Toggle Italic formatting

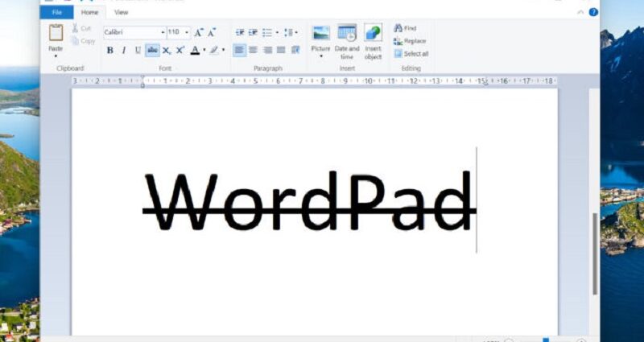(x=124, y=50)
